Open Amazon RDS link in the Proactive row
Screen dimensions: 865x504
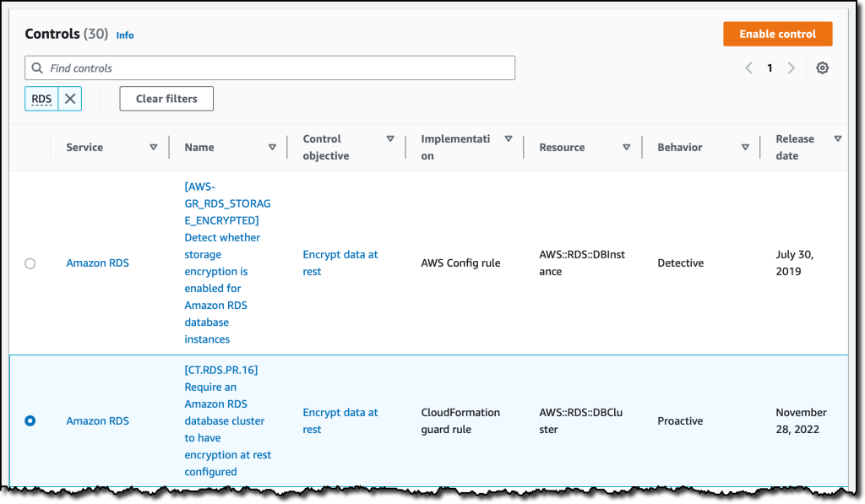(x=98, y=420)
